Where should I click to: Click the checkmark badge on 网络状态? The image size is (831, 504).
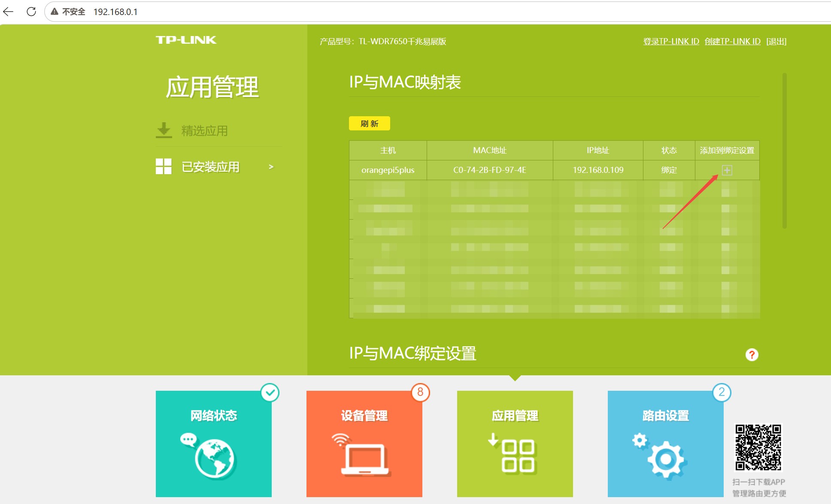click(x=270, y=392)
